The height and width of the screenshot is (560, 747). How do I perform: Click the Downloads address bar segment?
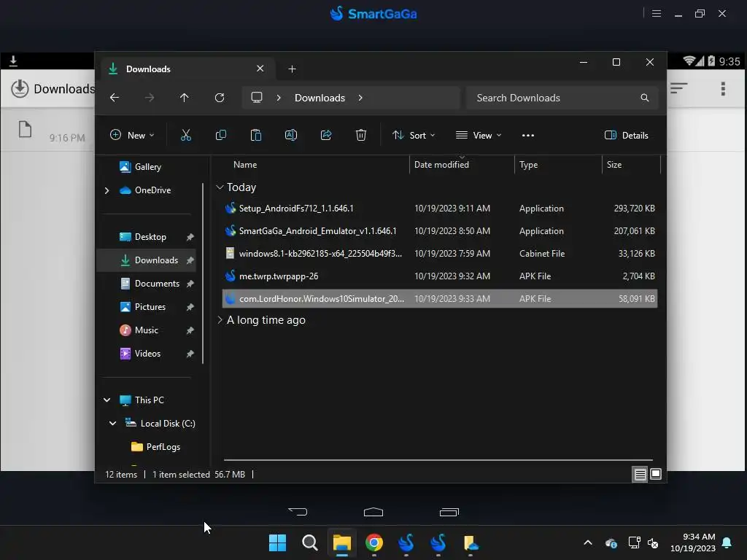tap(320, 98)
